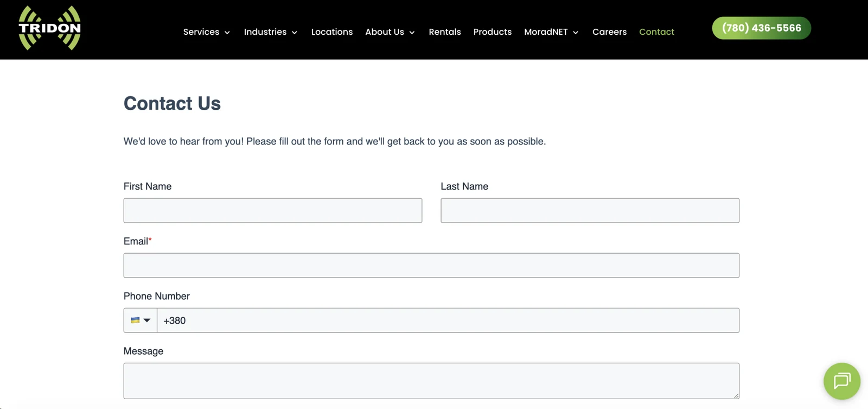Click the Last Name label
This screenshot has width=868, height=409.
[464, 186]
